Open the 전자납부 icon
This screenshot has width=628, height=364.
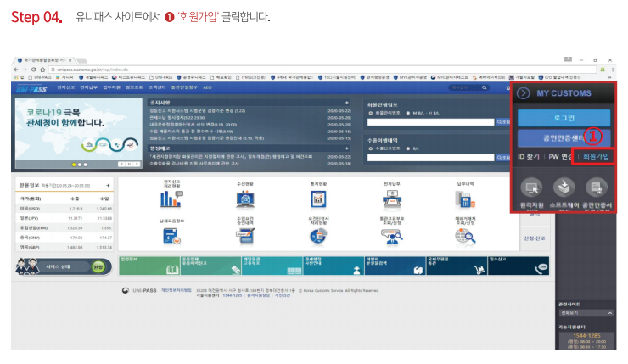[392, 199]
